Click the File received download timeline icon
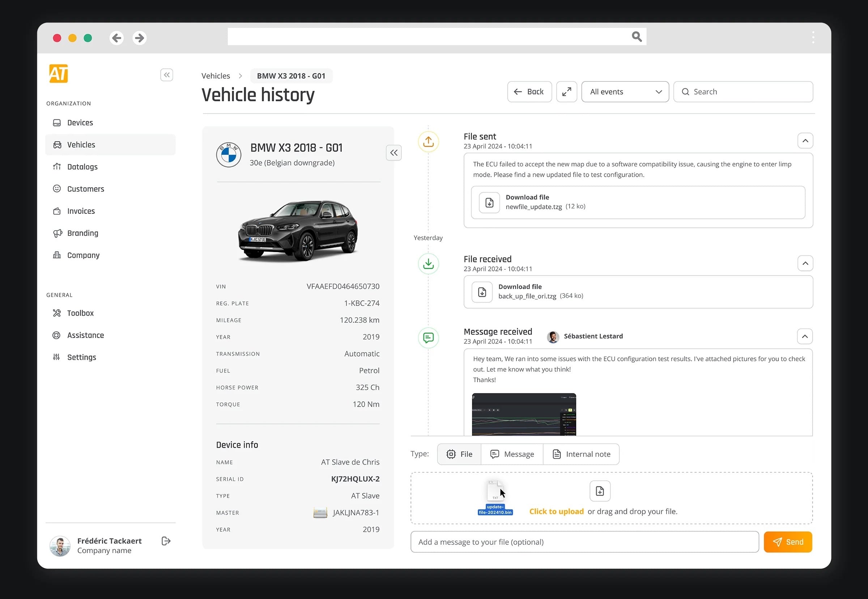 pyautogui.click(x=428, y=264)
